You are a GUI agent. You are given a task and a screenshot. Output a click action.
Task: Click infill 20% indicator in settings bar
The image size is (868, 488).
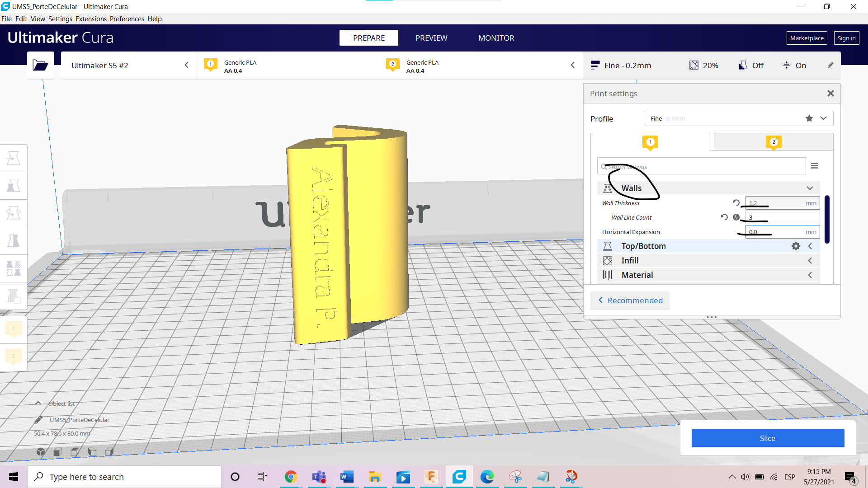tap(704, 66)
